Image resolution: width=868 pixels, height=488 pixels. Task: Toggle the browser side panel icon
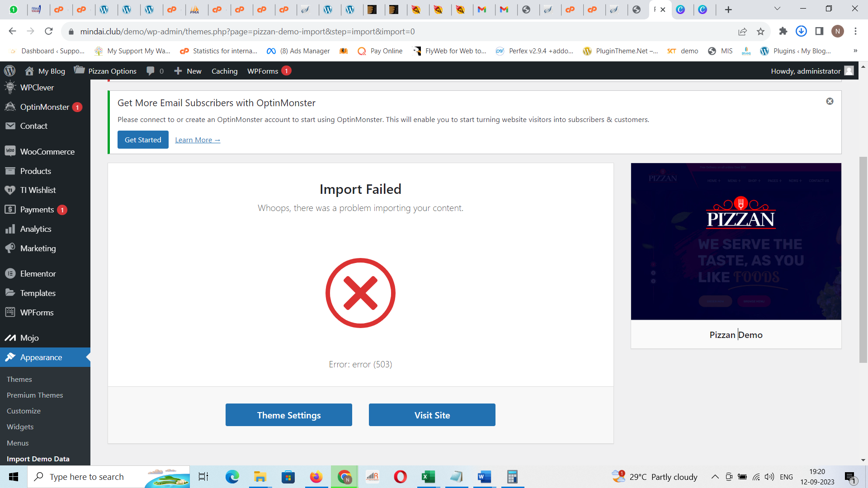819,31
